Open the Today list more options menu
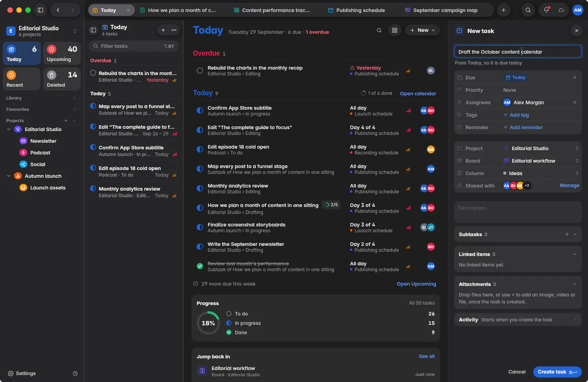Image resolution: width=588 pixels, height=382 pixels. tap(174, 30)
